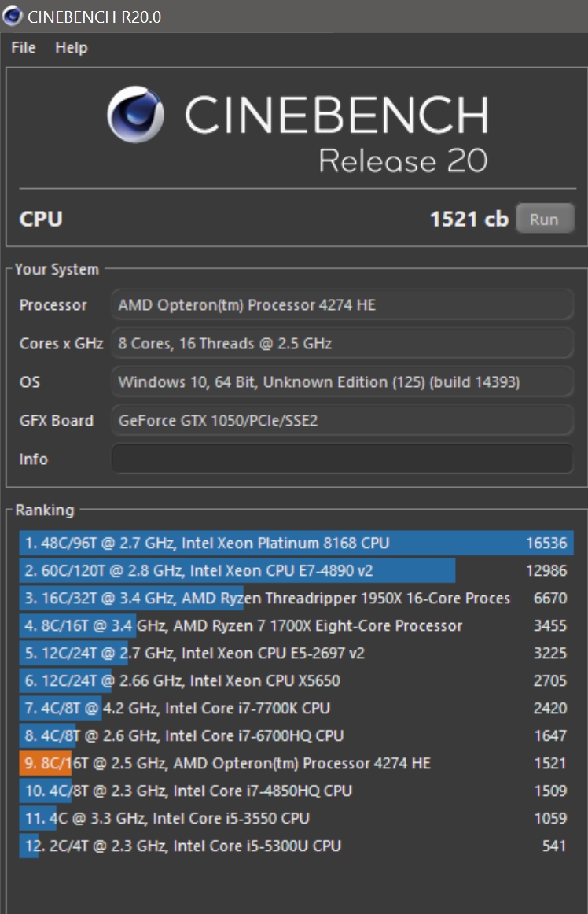588x914 pixels.
Task: Click the Cinebench sphere logo in header
Action: [x=135, y=115]
